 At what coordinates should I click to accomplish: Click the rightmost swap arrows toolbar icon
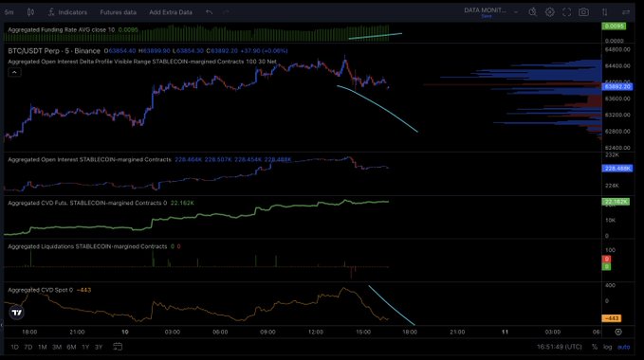[x=626, y=12]
